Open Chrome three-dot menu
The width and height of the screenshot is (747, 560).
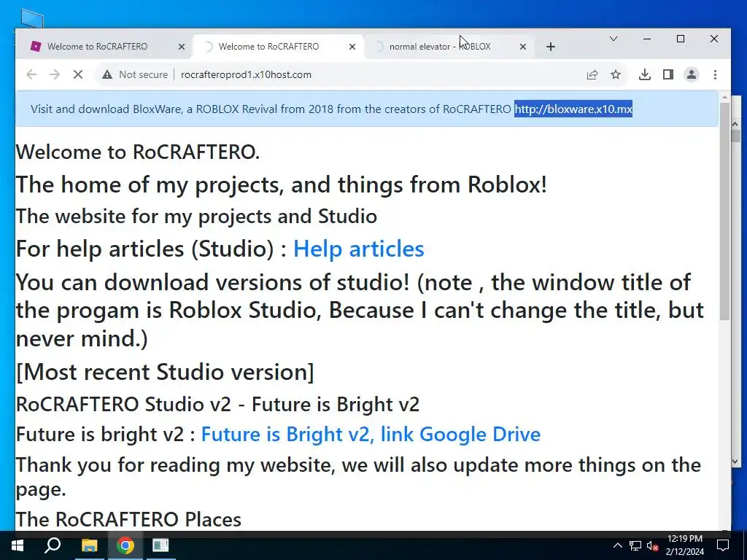[715, 74]
